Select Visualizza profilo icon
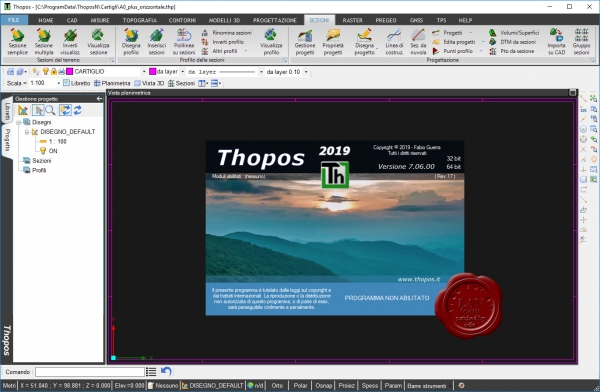This screenshot has width=600, height=392. [271, 41]
